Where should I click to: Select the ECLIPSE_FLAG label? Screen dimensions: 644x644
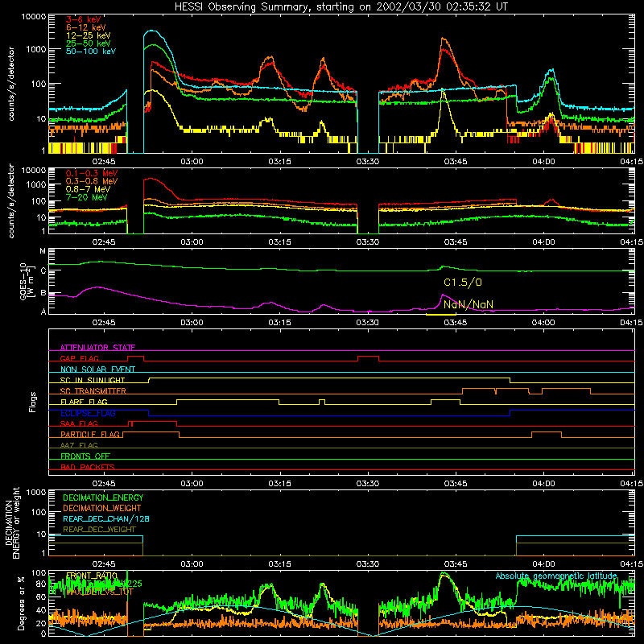tap(88, 413)
